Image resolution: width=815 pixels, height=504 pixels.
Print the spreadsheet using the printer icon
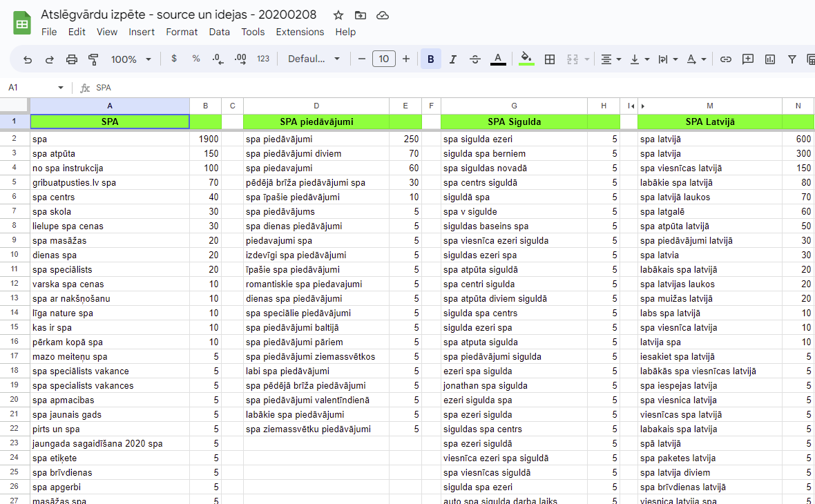(72, 59)
